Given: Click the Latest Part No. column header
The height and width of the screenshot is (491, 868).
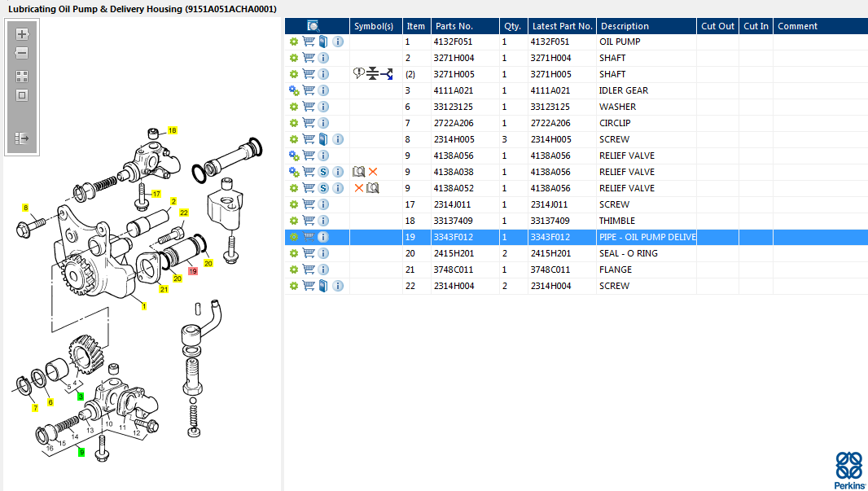Looking at the screenshot, I should click(562, 26).
